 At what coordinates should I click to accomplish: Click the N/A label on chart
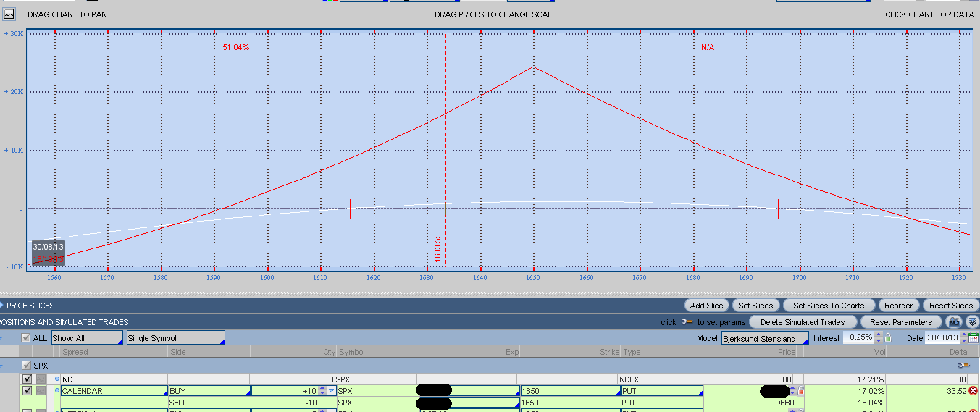[x=708, y=47]
